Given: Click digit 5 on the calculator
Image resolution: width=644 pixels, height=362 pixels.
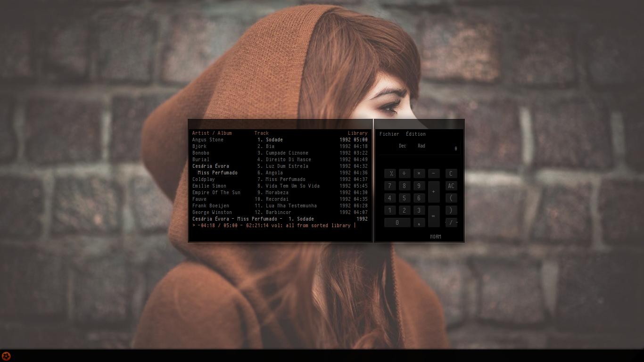Looking at the screenshot, I should (x=405, y=198).
